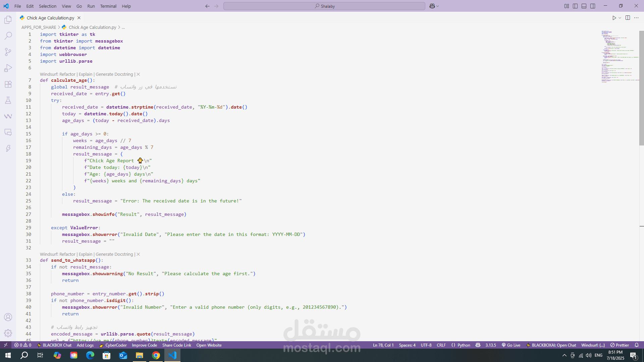Select the Chick Age Calculation.py tab
The image size is (644, 362).
click(x=50, y=18)
